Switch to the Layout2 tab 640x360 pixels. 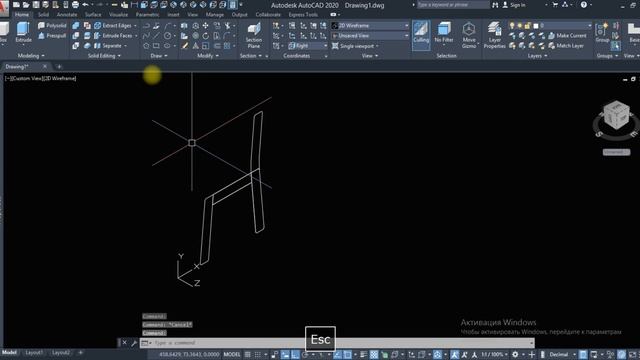click(60, 352)
